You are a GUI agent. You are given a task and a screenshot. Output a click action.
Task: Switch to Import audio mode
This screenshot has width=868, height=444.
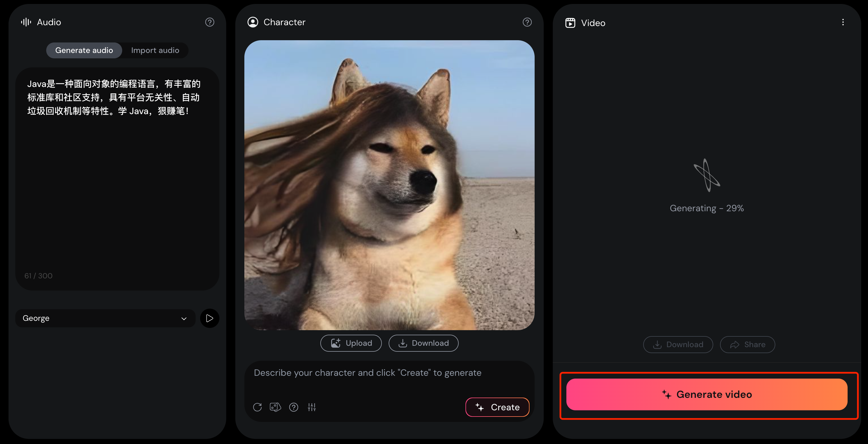pos(155,50)
